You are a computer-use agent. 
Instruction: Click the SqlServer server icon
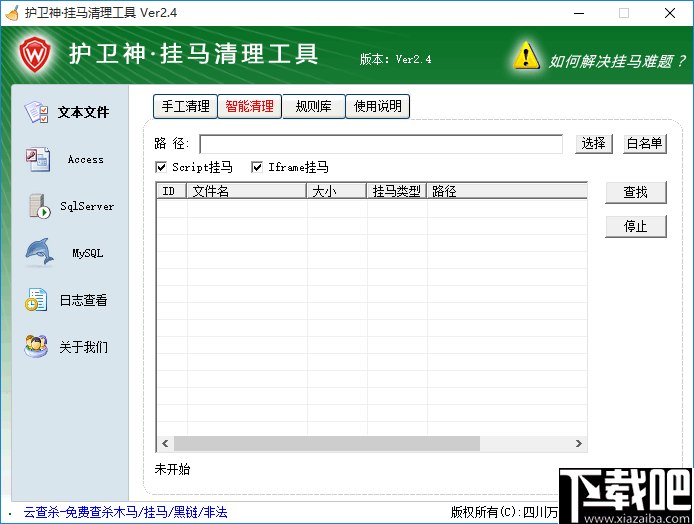39,206
